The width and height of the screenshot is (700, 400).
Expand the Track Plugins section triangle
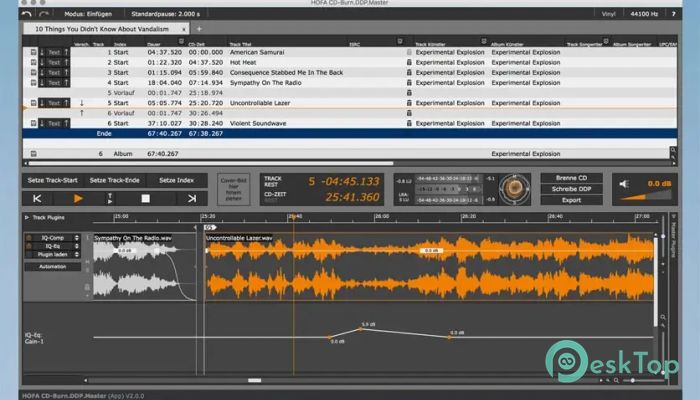(27, 217)
